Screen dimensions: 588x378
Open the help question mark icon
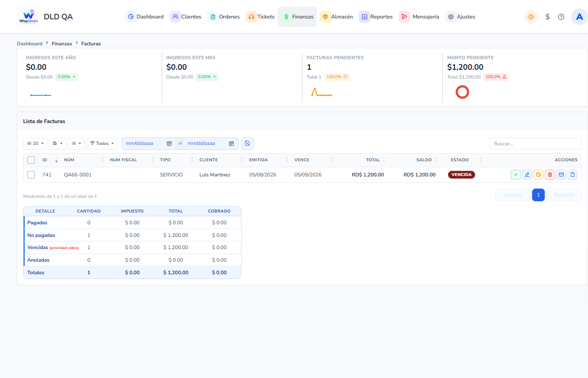tap(561, 17)
